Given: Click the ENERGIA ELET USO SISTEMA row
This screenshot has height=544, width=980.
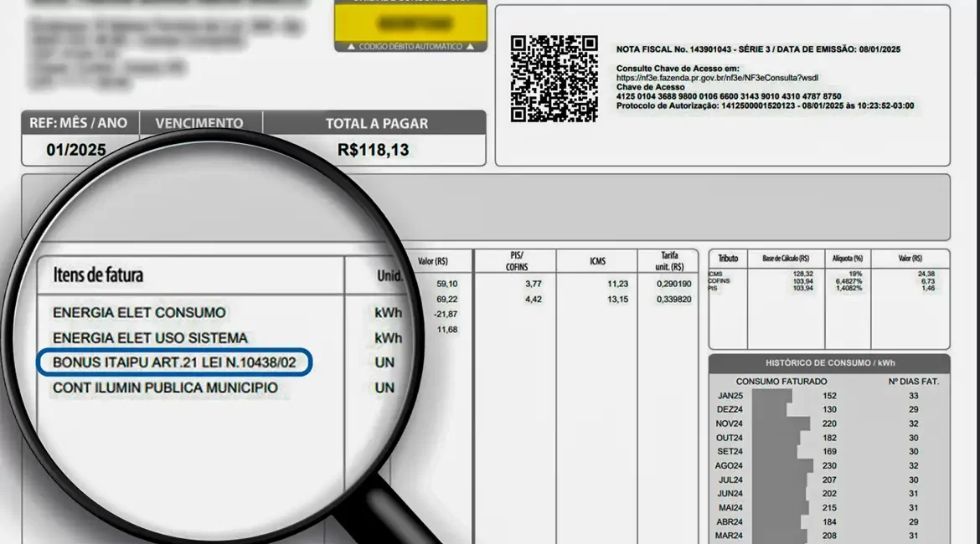Looking at the screenshot, I should (x=150, y=338).
